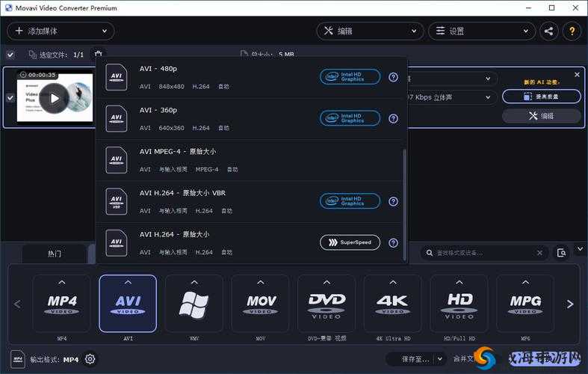Screen dimensions: 588x374
Task: Click the share icon button
Action: click(548, 31)
